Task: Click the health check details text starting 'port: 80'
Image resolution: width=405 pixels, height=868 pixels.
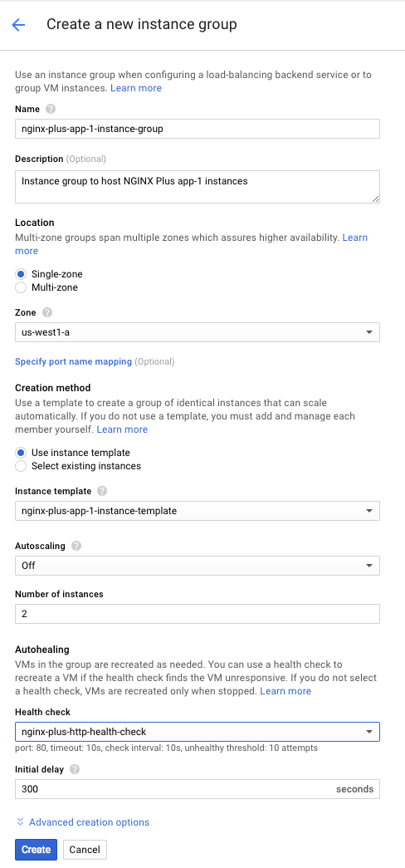Action: (x=167, y=748)
